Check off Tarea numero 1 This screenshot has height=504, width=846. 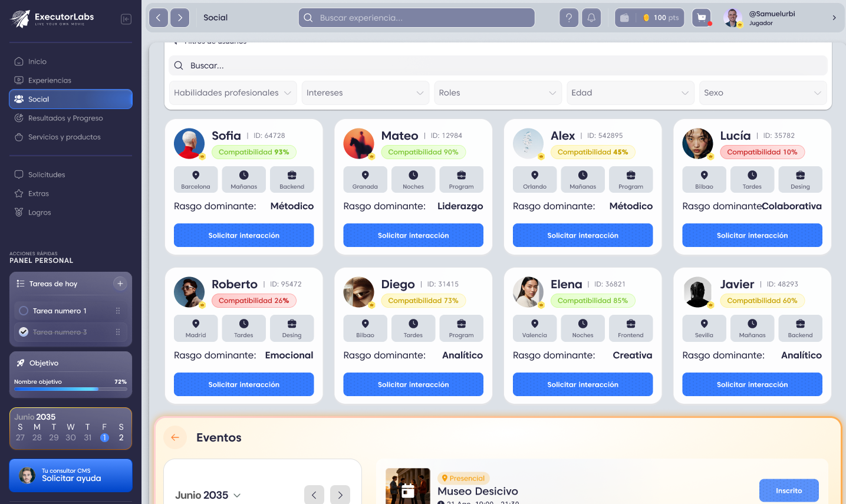click(x=24, y=311)
